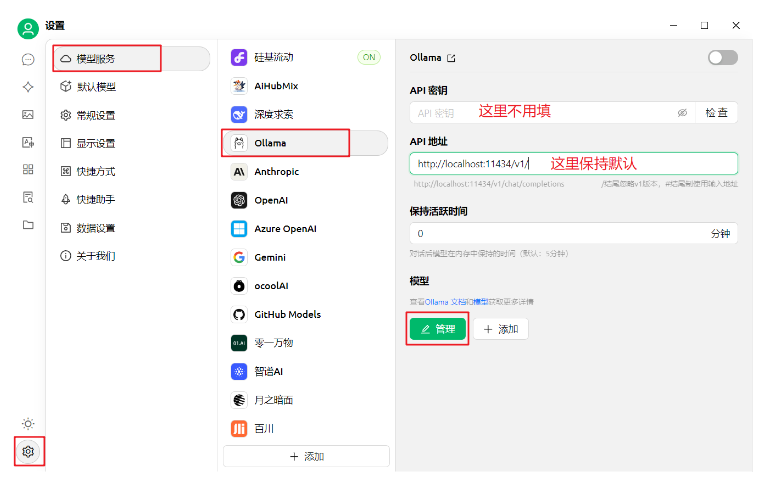The image size is (770, 485).
Task: Toggle API key visibility eye icon
Action: pos(682,113)
